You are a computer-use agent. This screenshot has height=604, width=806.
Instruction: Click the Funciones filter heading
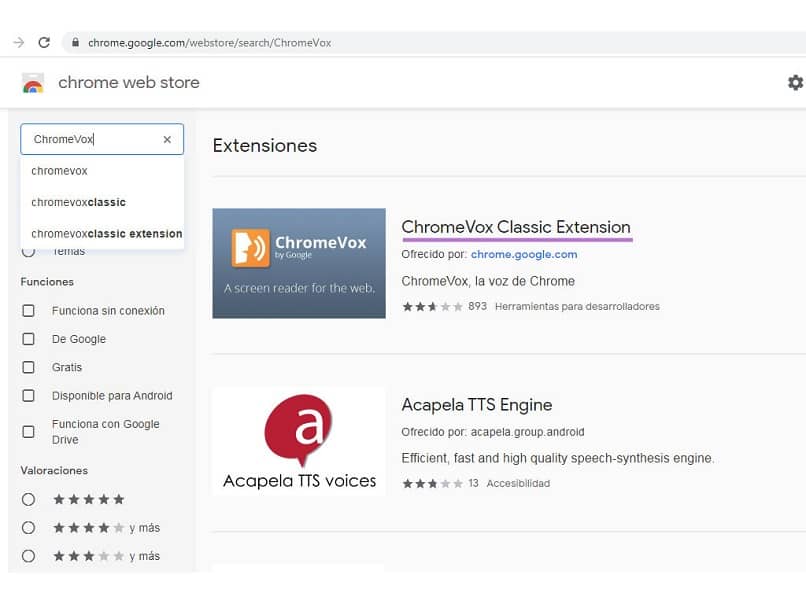47,282
